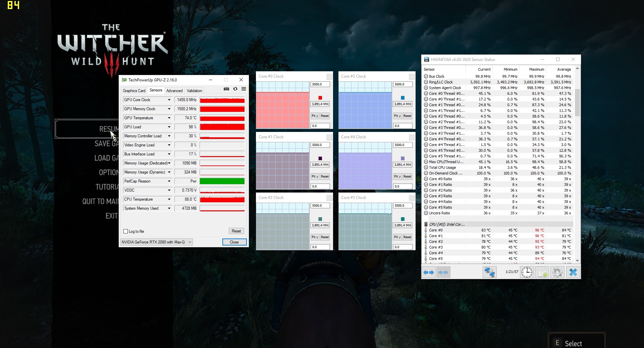Click the red Core #0 Clock color swatch
Viewport: 644px width, 348px height.
pyautogui.click(x=320, y=98)
